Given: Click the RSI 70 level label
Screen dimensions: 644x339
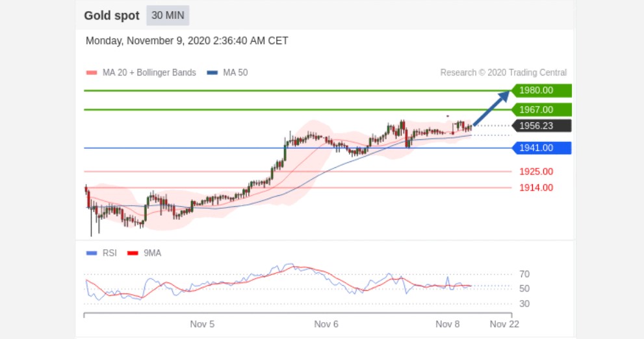Looking at the screenshot, I should point(524,274).
